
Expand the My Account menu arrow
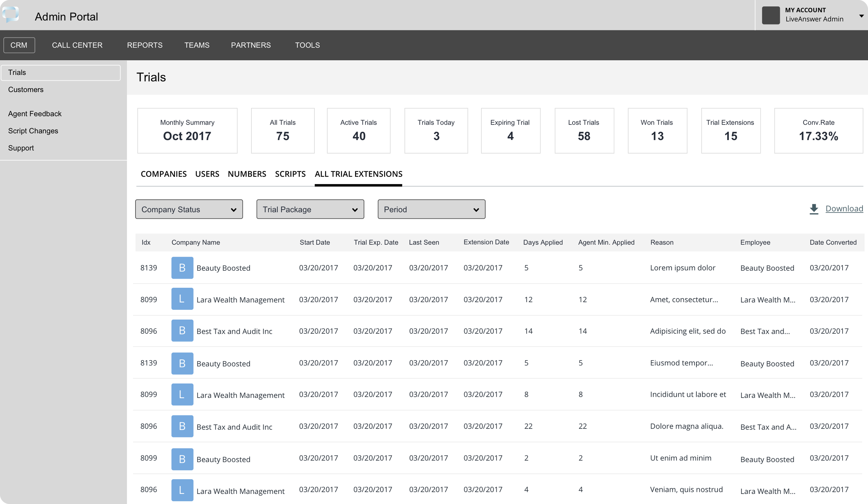861,16
